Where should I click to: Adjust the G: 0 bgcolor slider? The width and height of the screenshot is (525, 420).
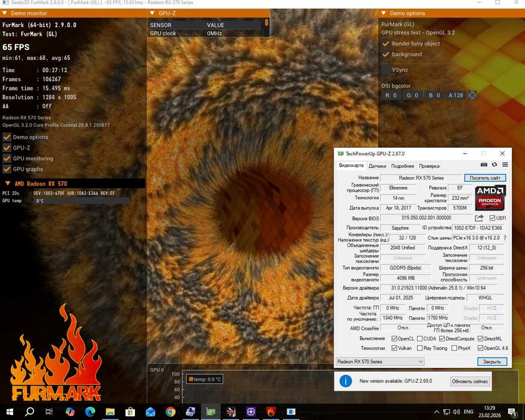click(x=412, y=95)
